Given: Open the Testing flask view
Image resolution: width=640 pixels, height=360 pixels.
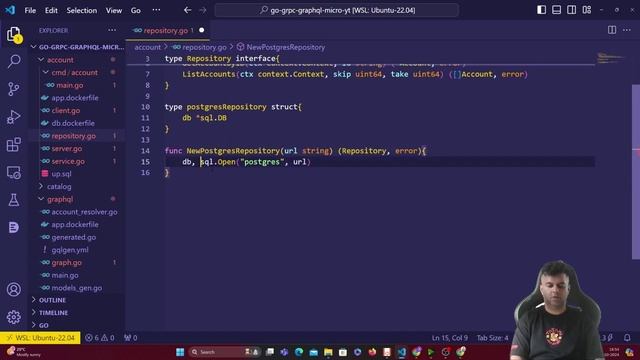Looking at the screenshot, I should [14, 200].
